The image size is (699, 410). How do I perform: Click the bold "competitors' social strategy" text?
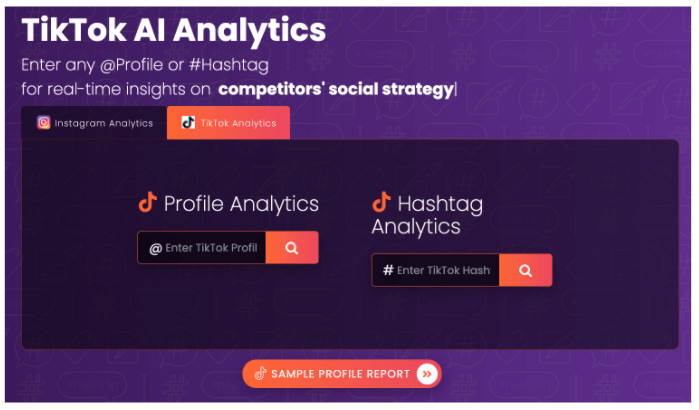(x=336, y=90)
